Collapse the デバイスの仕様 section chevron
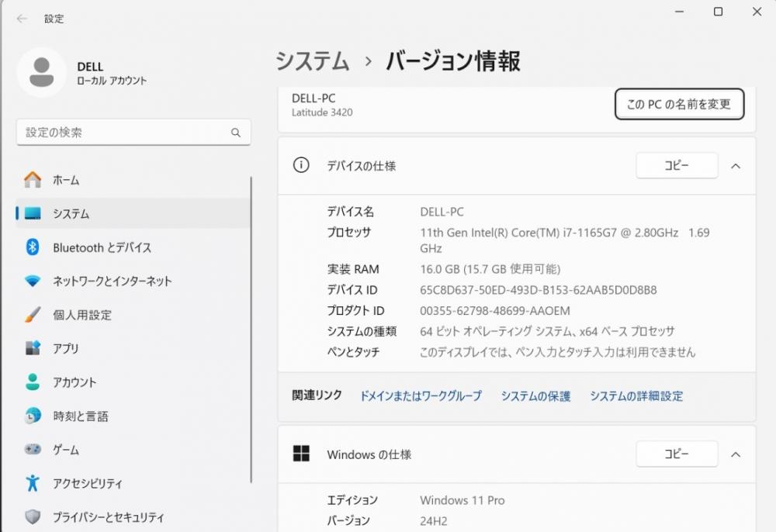Viewport: 776px width, 532px height. pos(736,166)
